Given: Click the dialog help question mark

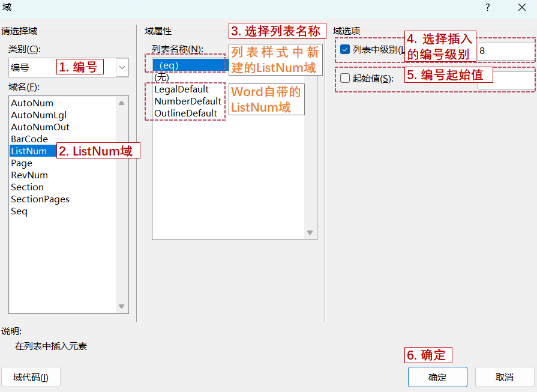Looking at the screenshot, I should [x=487, y=8].
